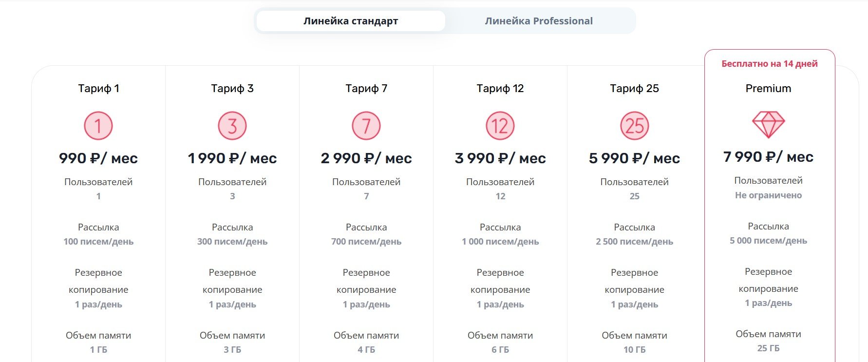
Task: Click the circled number 12 tariff icon
Action: (500, 126)
